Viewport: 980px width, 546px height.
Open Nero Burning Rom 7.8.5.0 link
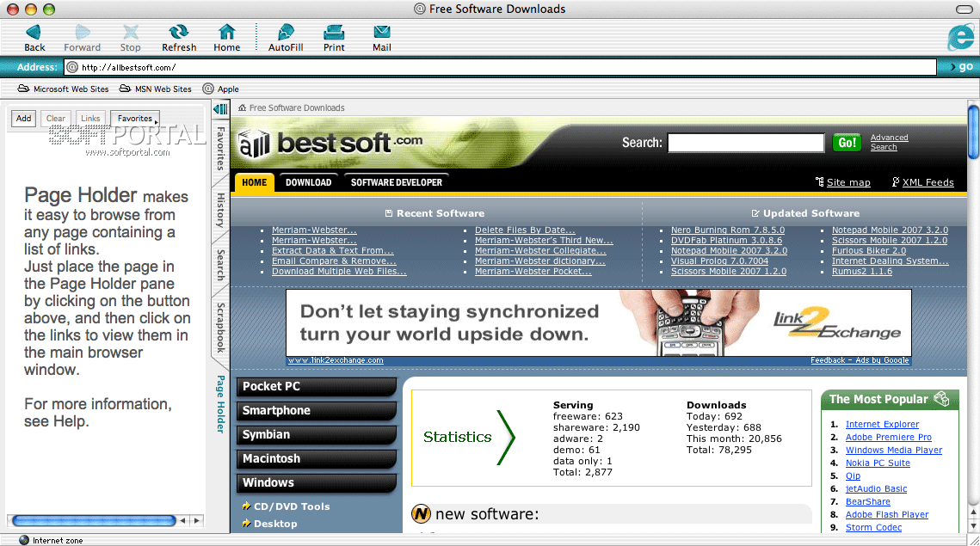[728, 230]
